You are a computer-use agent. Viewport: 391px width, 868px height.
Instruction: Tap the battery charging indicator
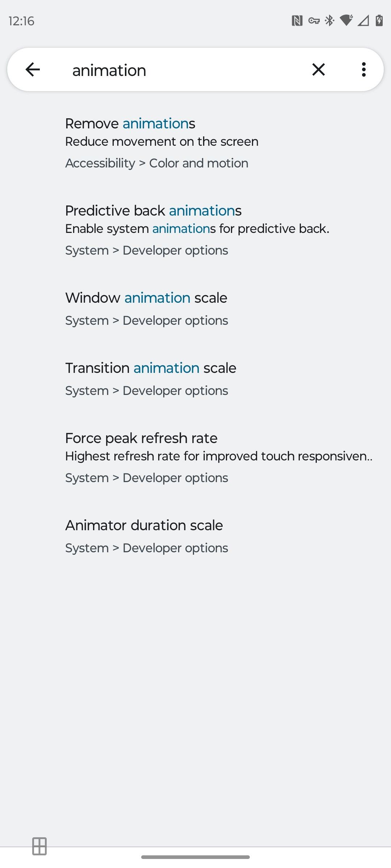tap(378, 21)
